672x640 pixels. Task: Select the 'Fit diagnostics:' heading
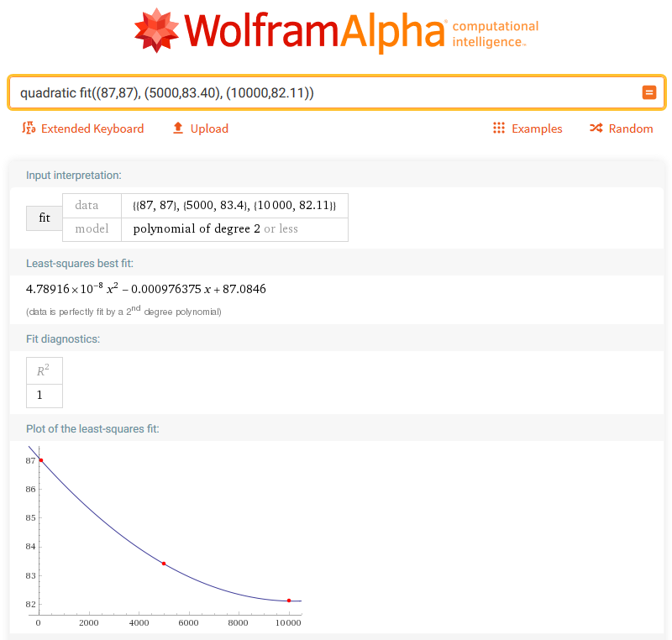click(x=63, y=338)
